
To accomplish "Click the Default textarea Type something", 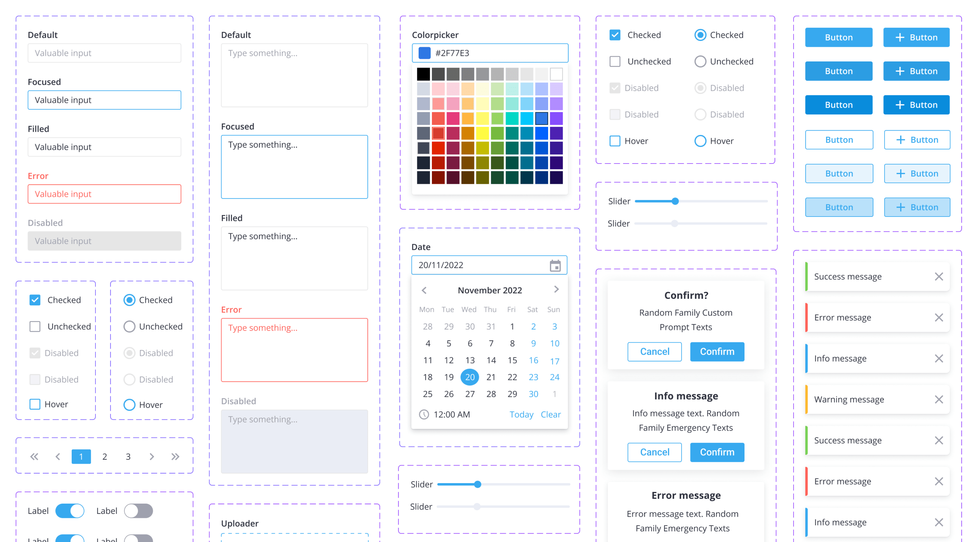I will [294, 75].
